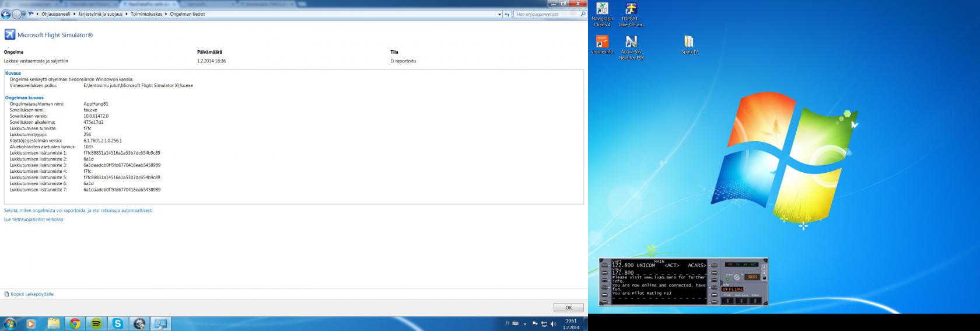Click the Action Center flag in system tray
This screenshot has width=980, height=331.
534,323
